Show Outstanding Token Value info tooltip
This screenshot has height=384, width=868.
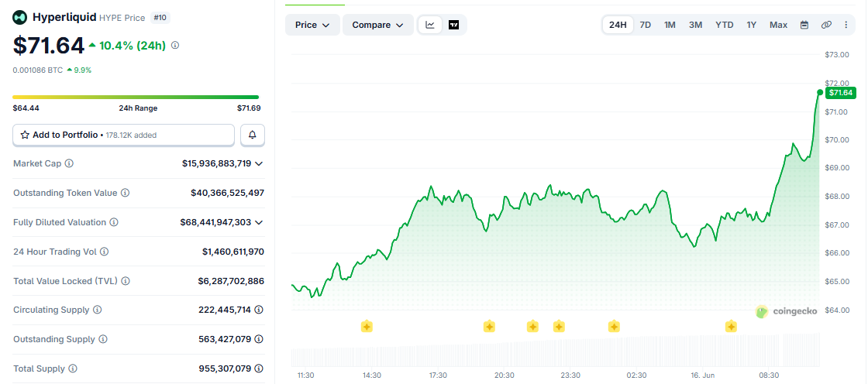(125, 193)
